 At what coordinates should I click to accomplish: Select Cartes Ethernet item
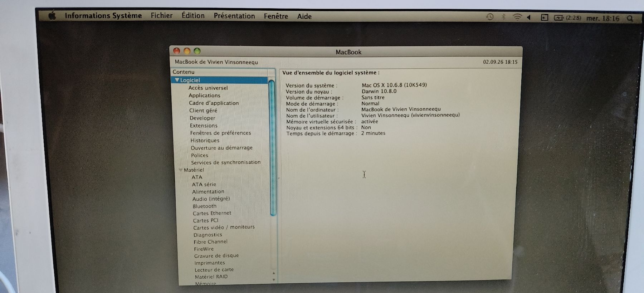click(x=212, y=213)
